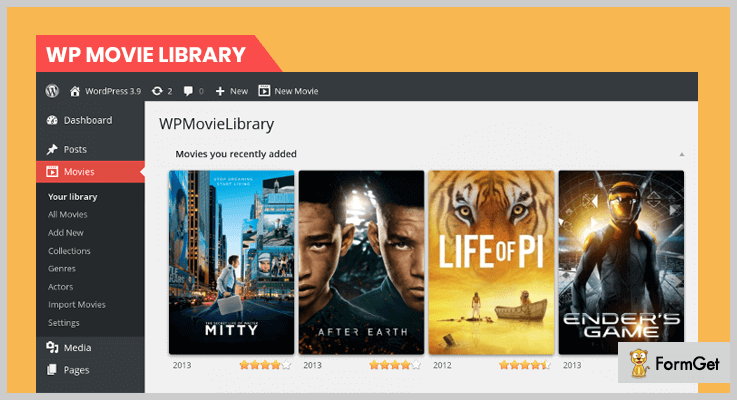The width and height of the screenshot is (737, 400).
Task: Open the All Movies submenu
Action: 68,214
